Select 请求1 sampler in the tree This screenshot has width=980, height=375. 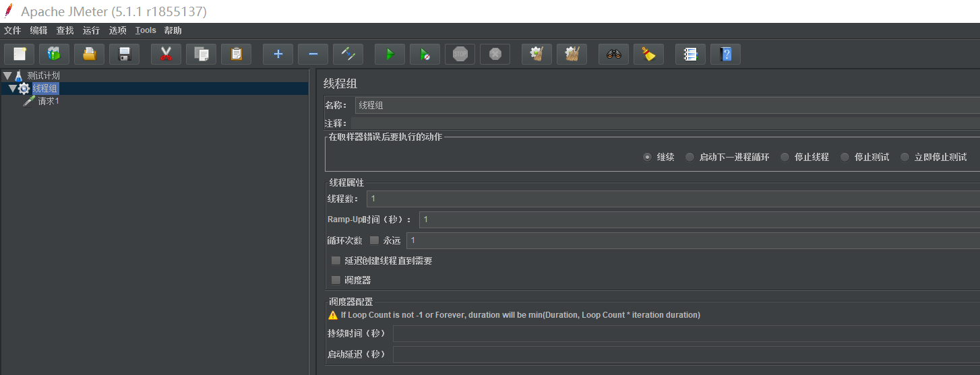[49, 101]
